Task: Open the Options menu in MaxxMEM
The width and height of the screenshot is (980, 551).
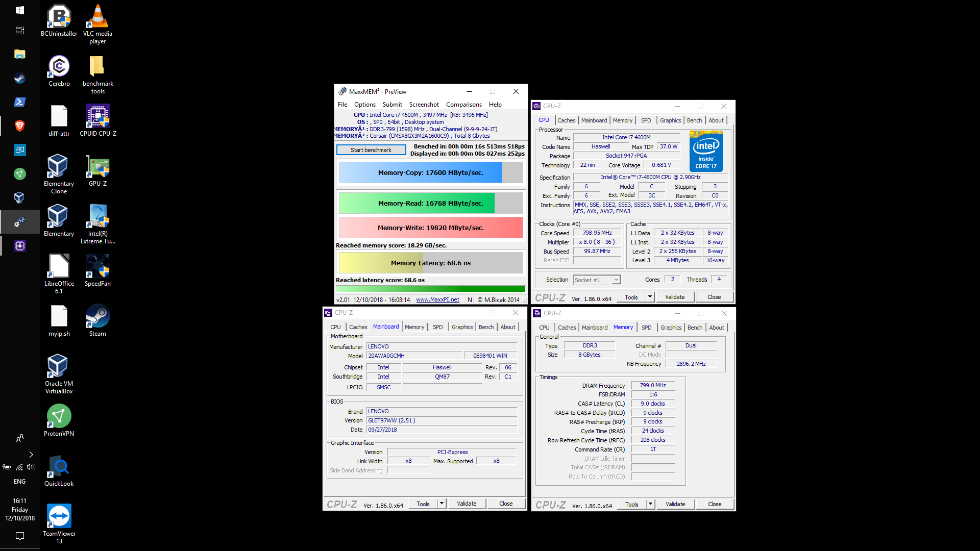Action: click(x=365, y=105)
